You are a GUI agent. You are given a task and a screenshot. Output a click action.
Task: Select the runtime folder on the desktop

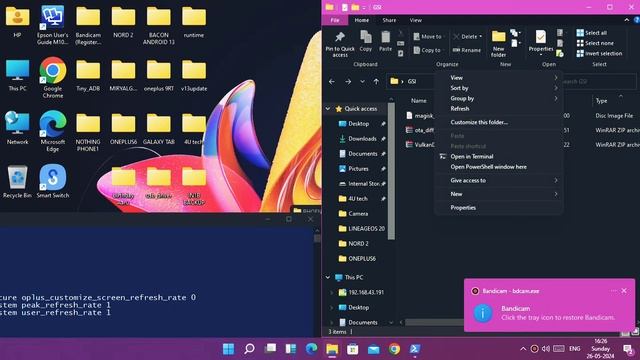click(x=193, y=21)
